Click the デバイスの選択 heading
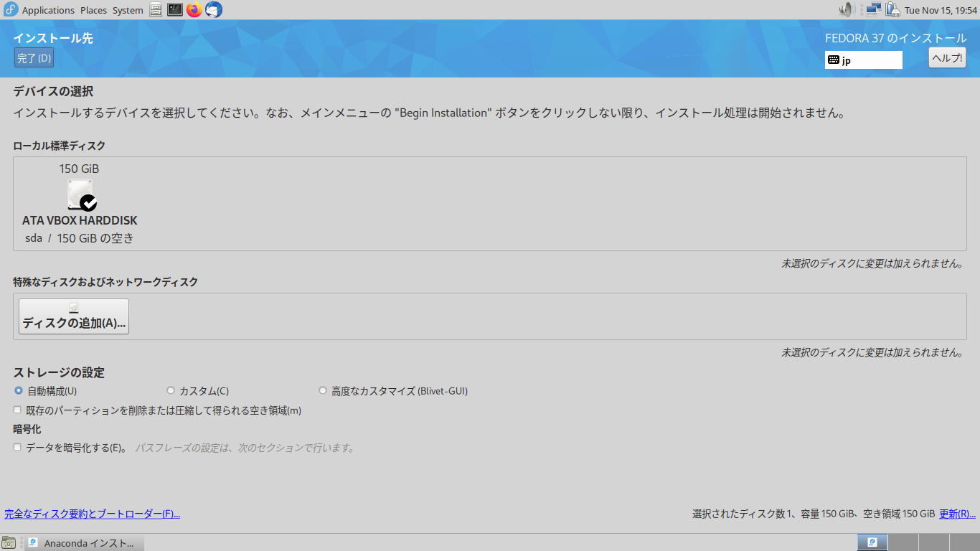Image resolution: width=980 pixels, height=551 pixels. (x=53, y=91)
